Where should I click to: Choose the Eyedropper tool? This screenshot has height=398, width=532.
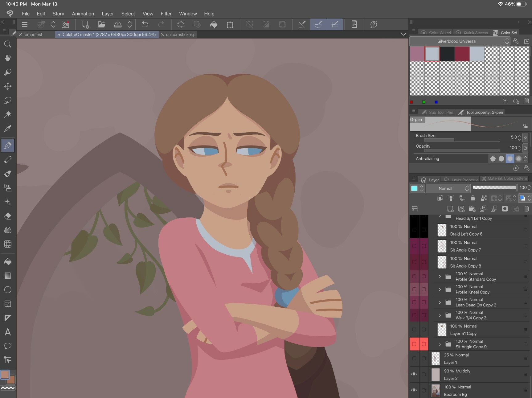[x=8, y=128]
